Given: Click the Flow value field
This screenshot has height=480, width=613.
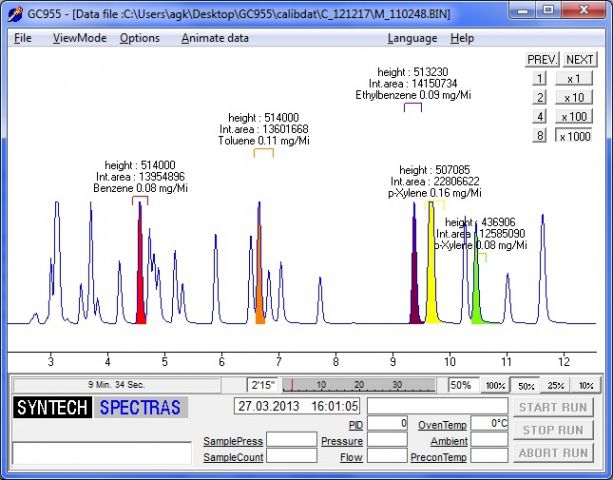Looking at the screenshot, I should pyautogui.click(x=387, y=456).
